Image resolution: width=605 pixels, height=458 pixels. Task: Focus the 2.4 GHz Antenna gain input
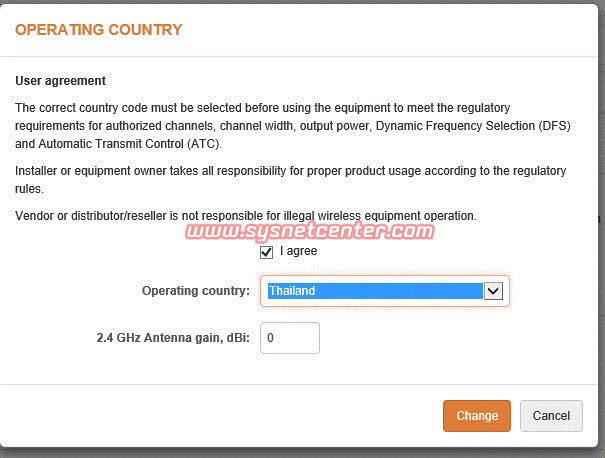[290, 338]
